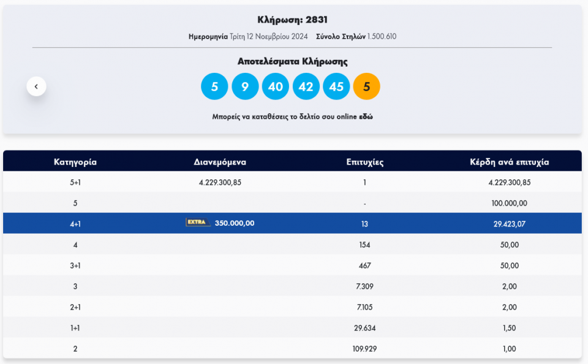
Task: Click the Επιτυχίες column header
Action: coord(364,162)
